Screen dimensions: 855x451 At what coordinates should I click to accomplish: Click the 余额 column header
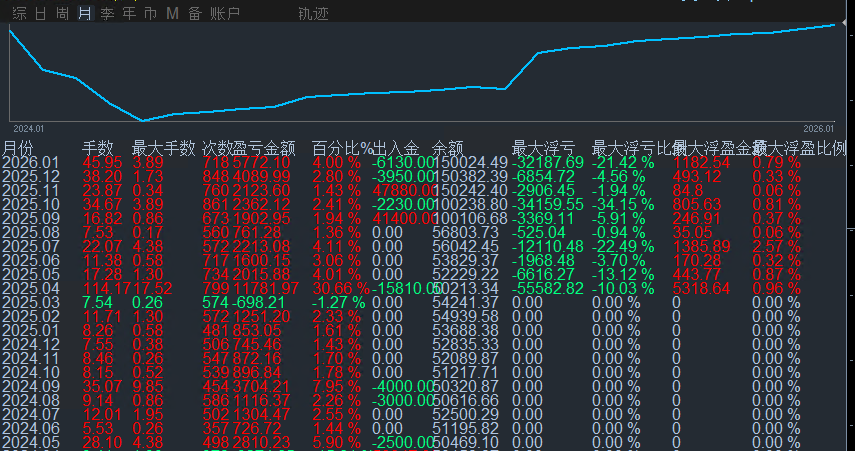click(448, 148)
